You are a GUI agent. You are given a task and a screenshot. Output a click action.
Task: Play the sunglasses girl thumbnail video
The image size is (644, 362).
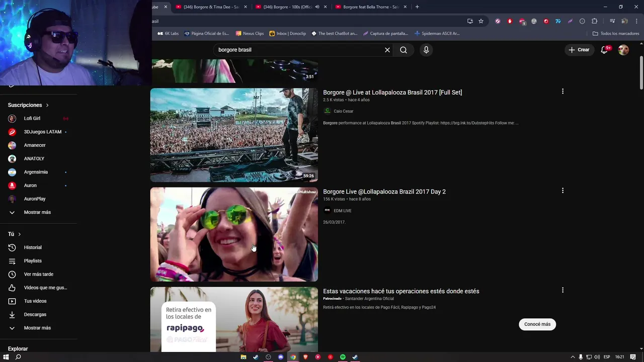point(234,234)
